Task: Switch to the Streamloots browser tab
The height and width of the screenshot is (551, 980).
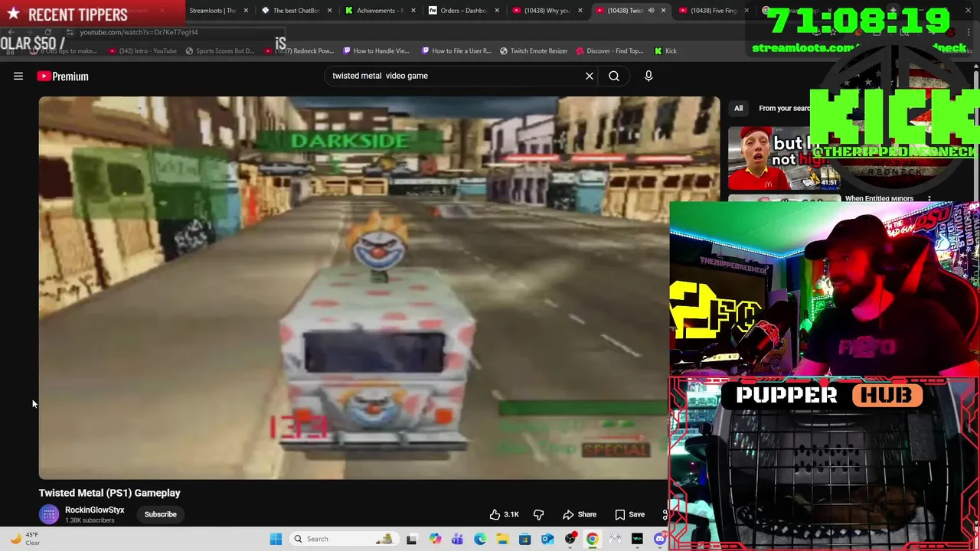Action: pyautogui.click(x=212, y=11)
